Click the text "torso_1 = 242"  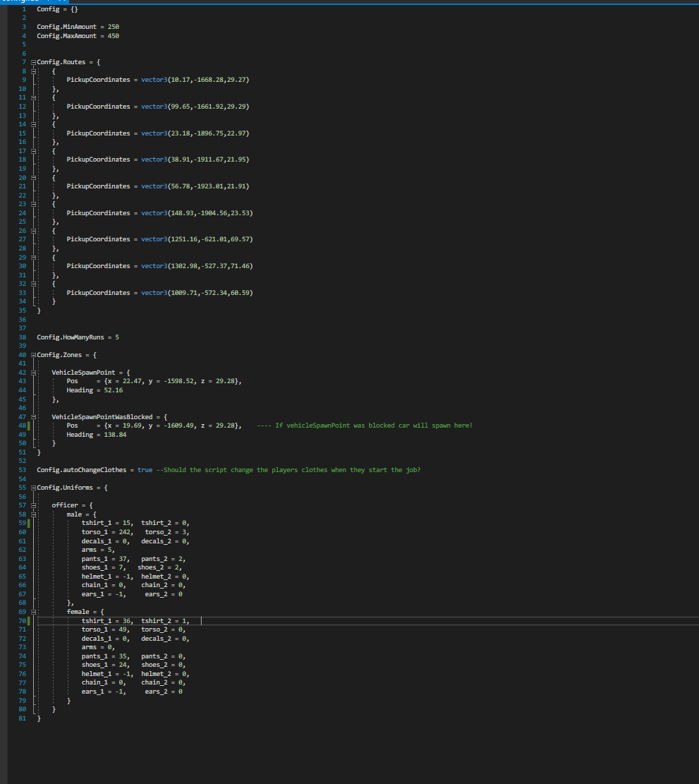(x=106, y=532)
